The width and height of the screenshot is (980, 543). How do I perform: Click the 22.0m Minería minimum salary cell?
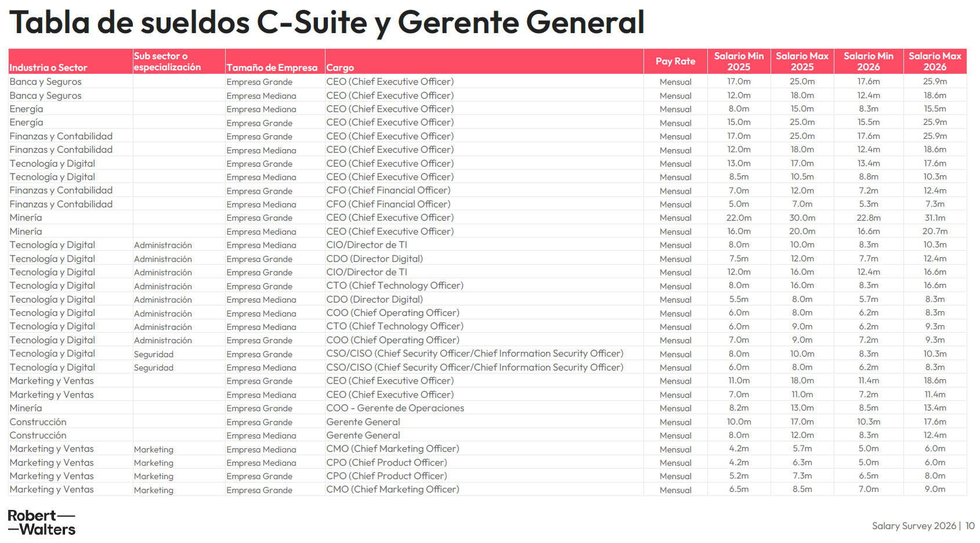click(739, 218)
